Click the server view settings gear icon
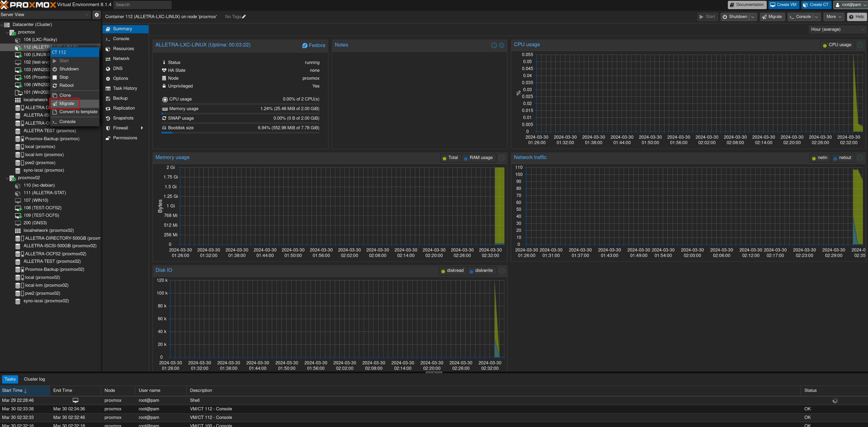The height and width of the screenshot is (427, 868). (x=97, y=15)
